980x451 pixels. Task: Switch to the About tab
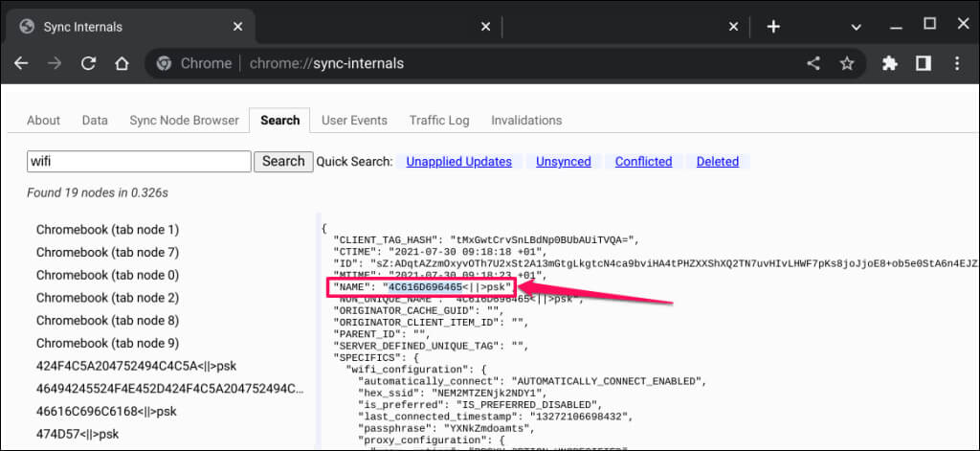click(x=43, y=121)
